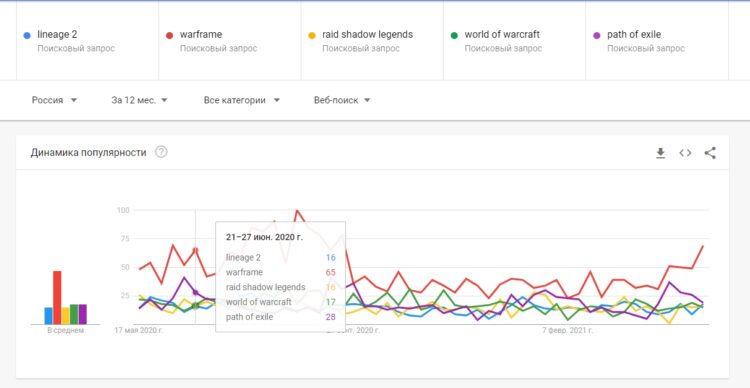The image size is (750, 388).
Task: Click the path of exile data point at 28
Action: click(195, 292)
